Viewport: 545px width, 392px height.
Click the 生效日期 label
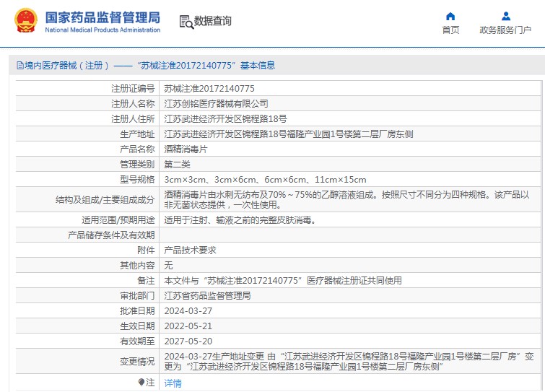(x=137, y=326)
